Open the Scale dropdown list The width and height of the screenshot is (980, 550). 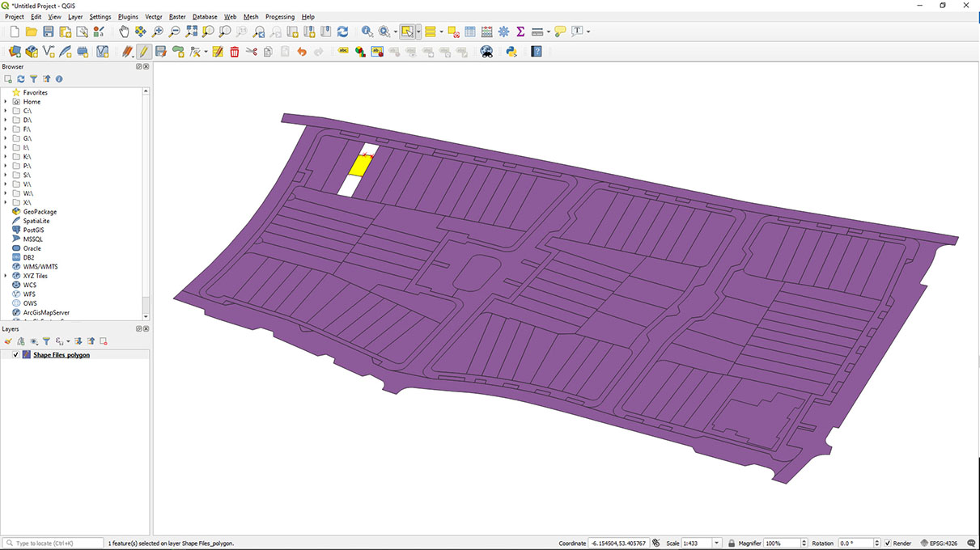(717, 543)
